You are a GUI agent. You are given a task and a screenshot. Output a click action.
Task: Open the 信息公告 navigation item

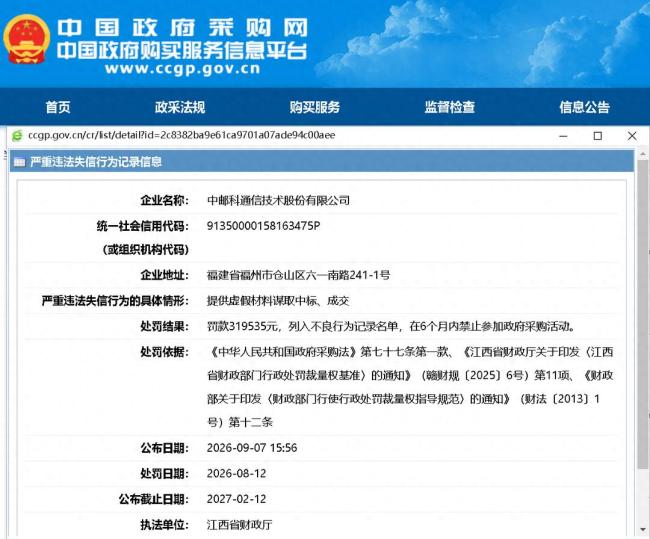click(x=585, y=107)
